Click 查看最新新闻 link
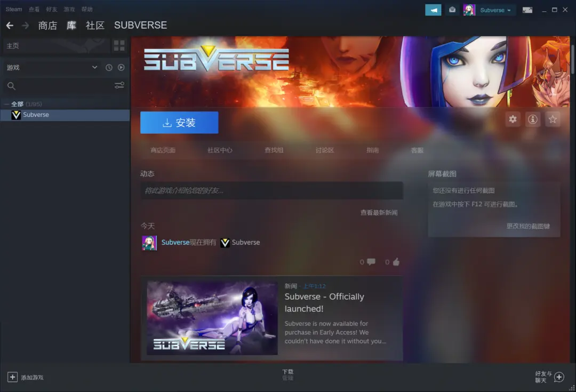This screenshot has width=576, height=392. coord(379,213)
